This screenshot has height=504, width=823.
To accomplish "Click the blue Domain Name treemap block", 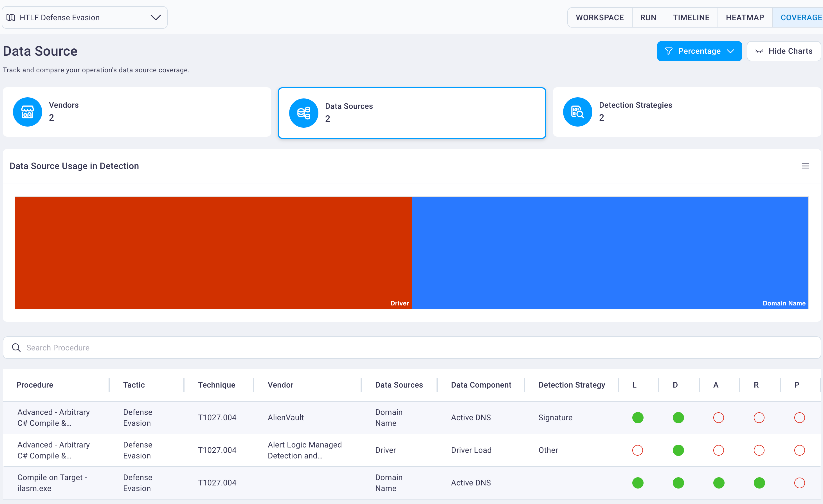I will point(610,253).
